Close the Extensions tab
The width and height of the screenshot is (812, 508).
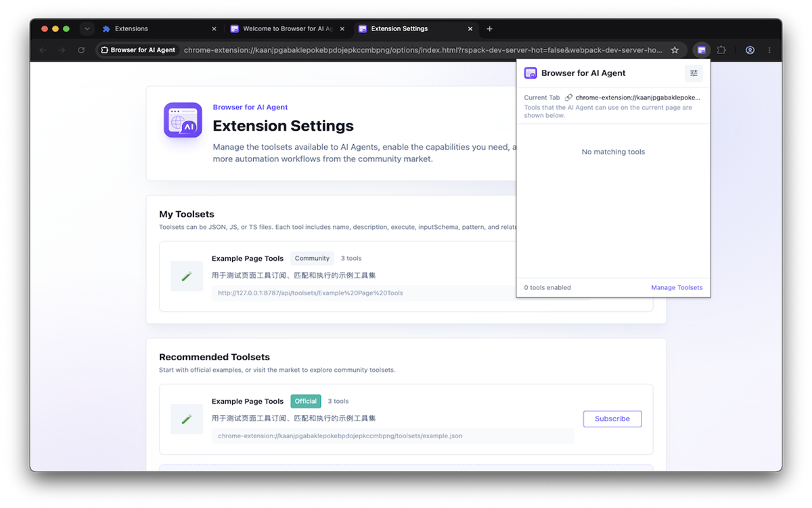[215, 29]
